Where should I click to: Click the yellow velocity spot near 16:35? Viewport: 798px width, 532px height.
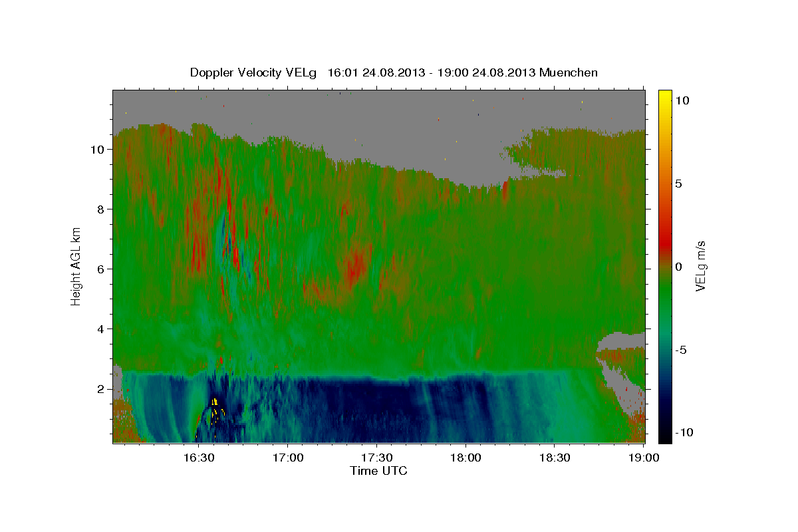click(x=215, y=402)
